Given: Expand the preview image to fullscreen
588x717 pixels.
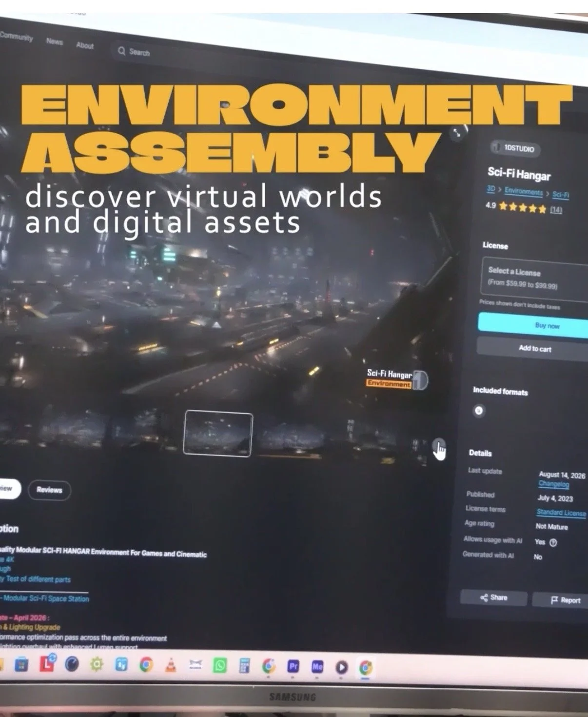Looking at the screenshot, I should coord(457,133).
